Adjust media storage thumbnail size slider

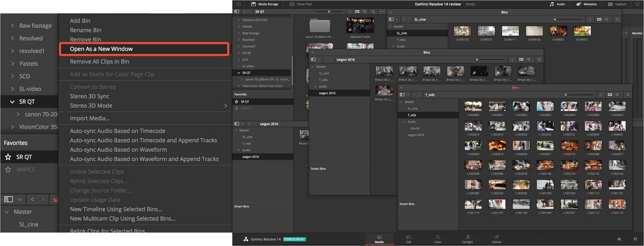pyautogui.click(x=329, y=12)
